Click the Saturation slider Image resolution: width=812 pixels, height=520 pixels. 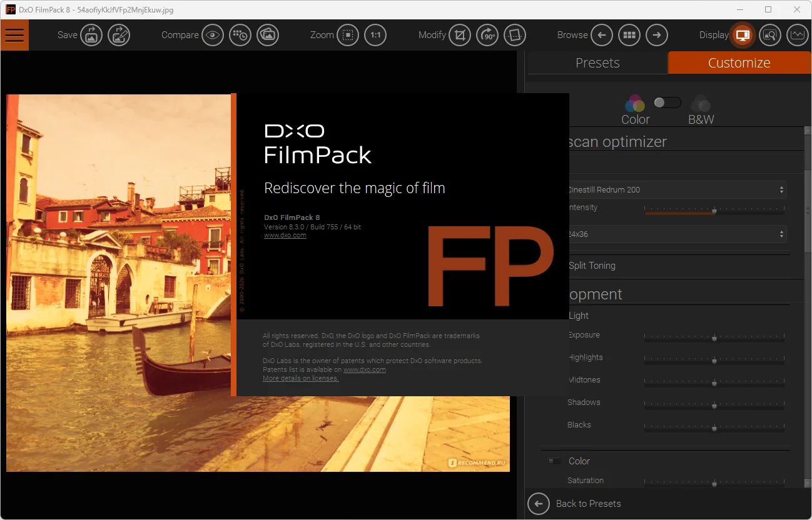714,483
